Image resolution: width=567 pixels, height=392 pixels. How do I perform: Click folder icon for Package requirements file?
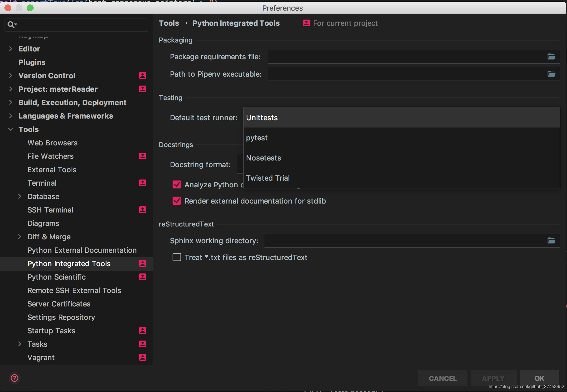coord(551,57)
